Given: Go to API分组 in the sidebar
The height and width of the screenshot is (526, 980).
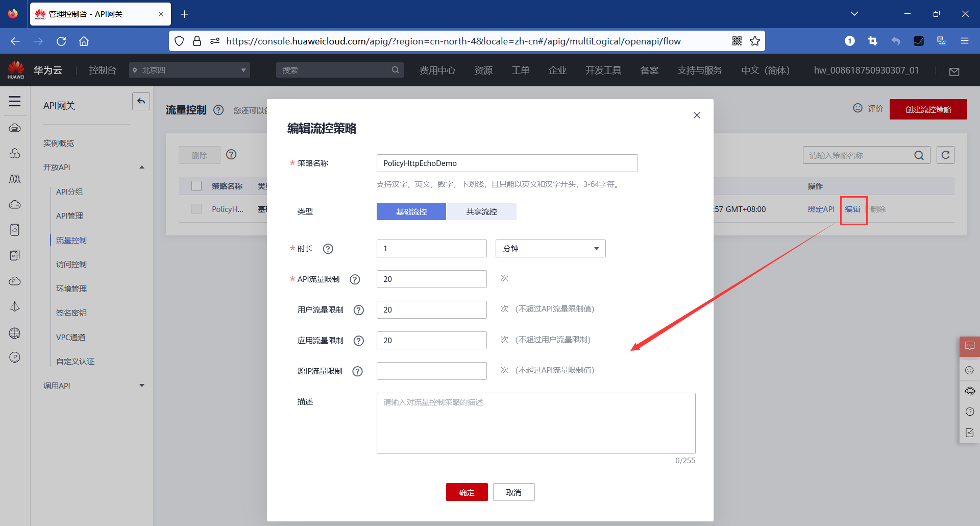Looking at the screenshot, I should click(x=69, y=192).
